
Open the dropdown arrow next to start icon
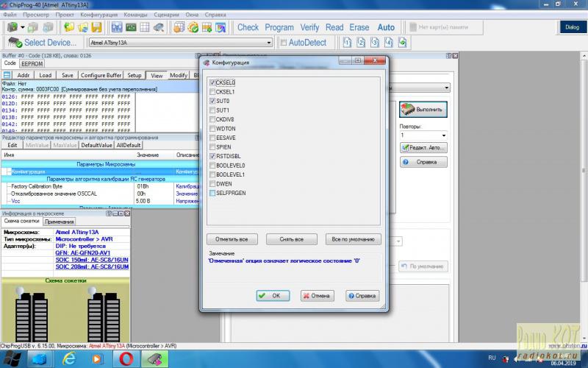[23, 27]
